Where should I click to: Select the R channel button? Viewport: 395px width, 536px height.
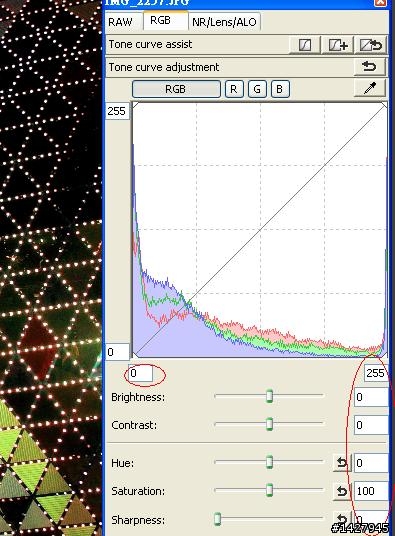point(234,89)
